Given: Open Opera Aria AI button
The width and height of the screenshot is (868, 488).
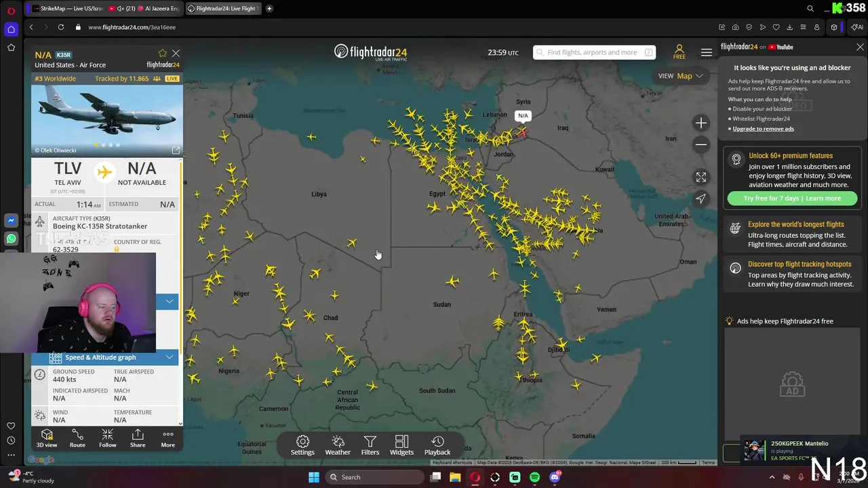Looking at the screenshot, I should coord(857,27).
